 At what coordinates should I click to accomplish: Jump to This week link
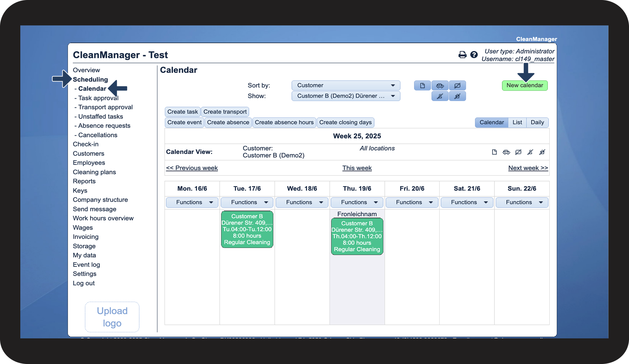coord(357,168)
